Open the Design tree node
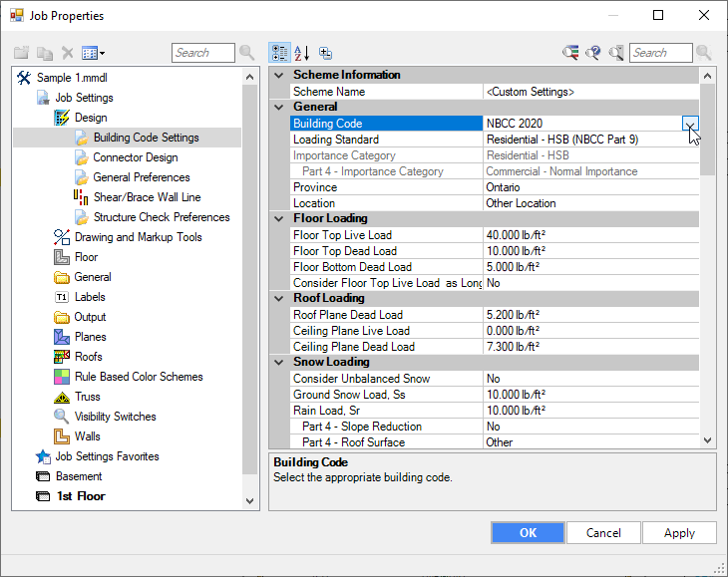The width and height of the screenshot is (728, 577). coord(91,118)
